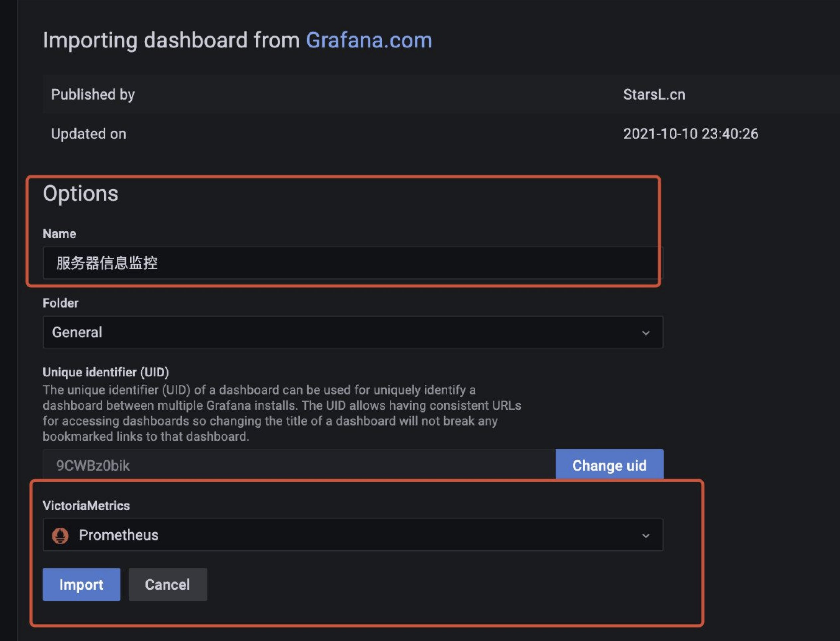840x641 pixels.
Task: Click the Folder field label
Action: click(x=60, y=303)
